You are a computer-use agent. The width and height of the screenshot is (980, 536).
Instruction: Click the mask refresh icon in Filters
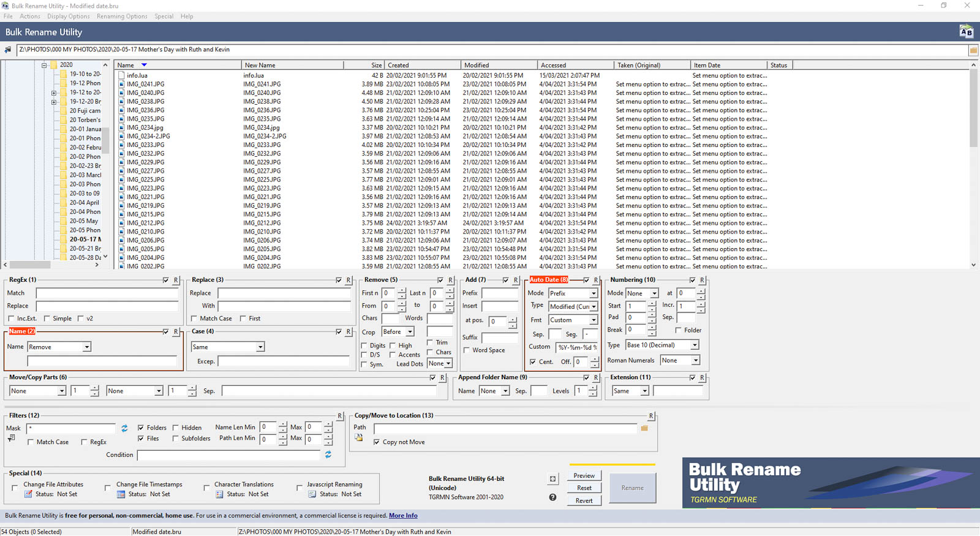pos(124,428)
